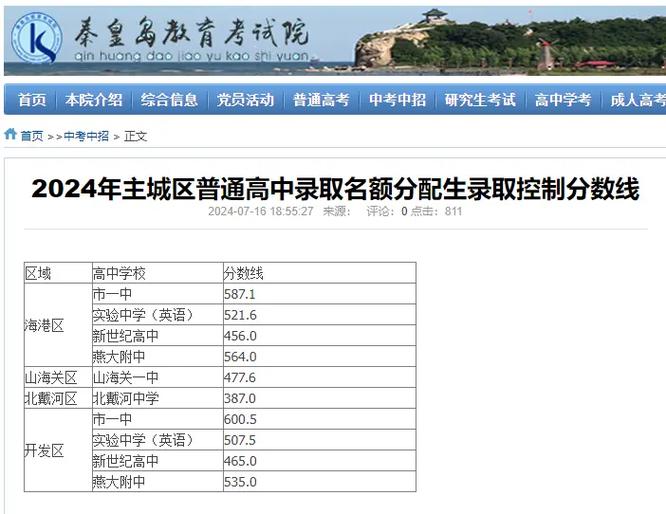Click the Qinhuangdao exam institute logo

pos(37,39)
